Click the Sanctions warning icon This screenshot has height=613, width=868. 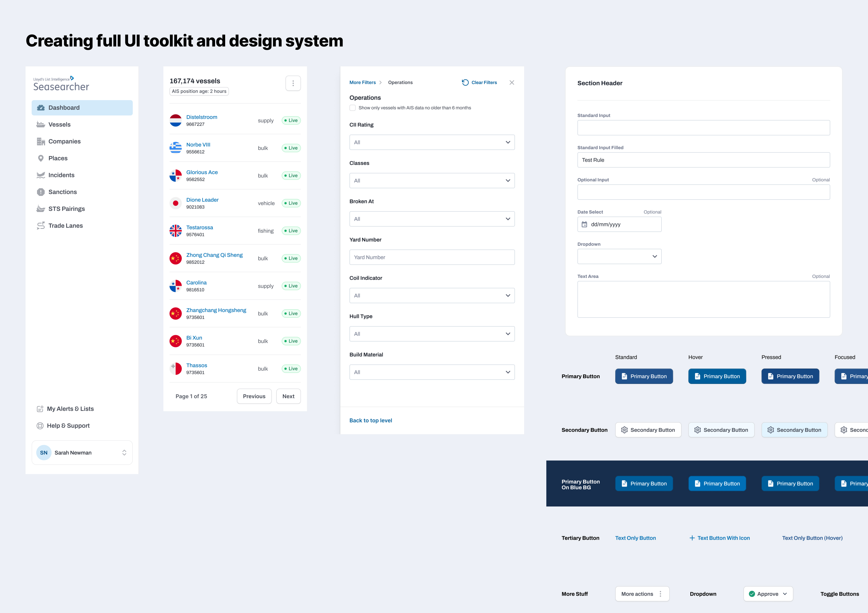click(x=41, y=192)
